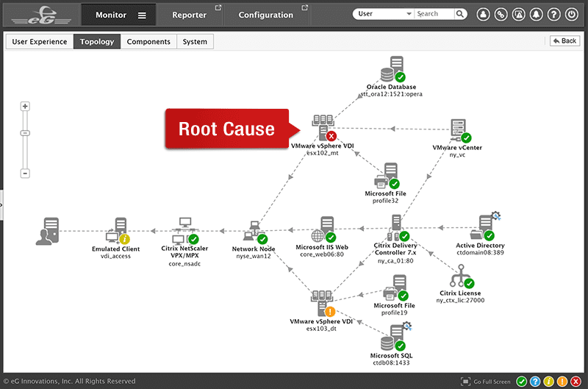The width and height of the screenshot is (588, 389).
Task: Select the Oracle Database node icon
Action: [x=392, y=69]
